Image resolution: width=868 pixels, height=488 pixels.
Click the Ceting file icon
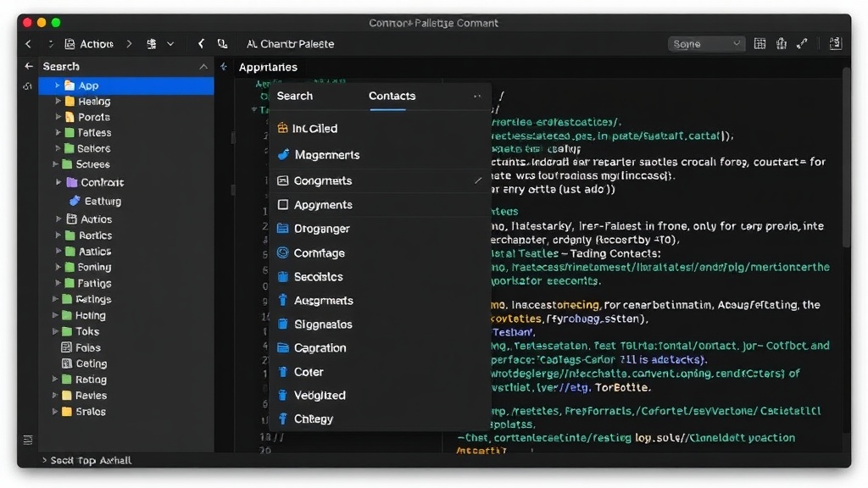[66, 363]
